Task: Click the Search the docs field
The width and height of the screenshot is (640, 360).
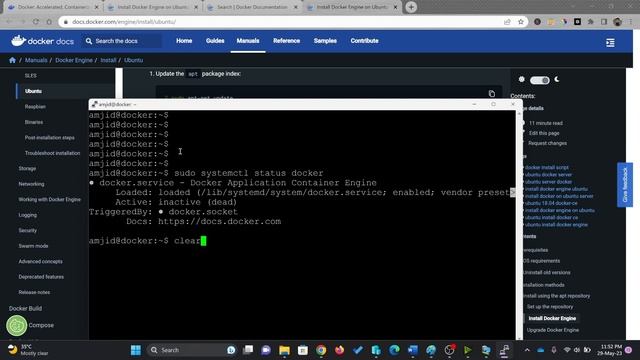Action: tap(122, 41)
